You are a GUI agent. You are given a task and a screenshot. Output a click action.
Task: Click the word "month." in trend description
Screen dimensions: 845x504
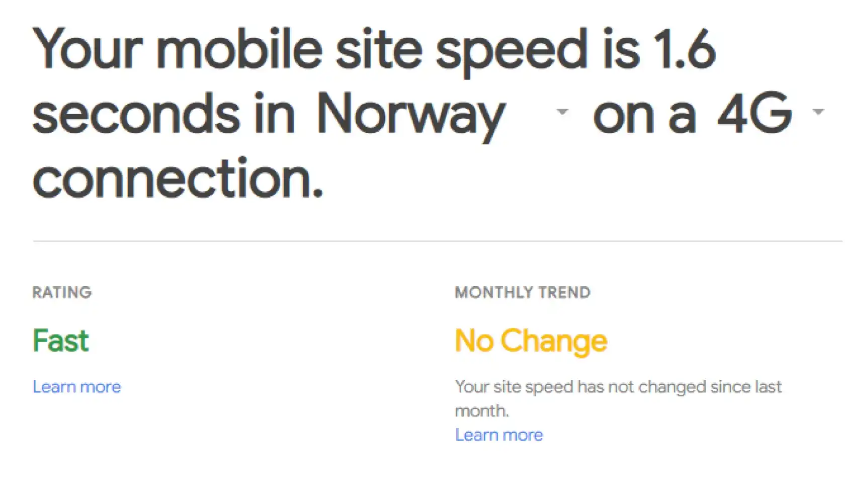(482, 411)
